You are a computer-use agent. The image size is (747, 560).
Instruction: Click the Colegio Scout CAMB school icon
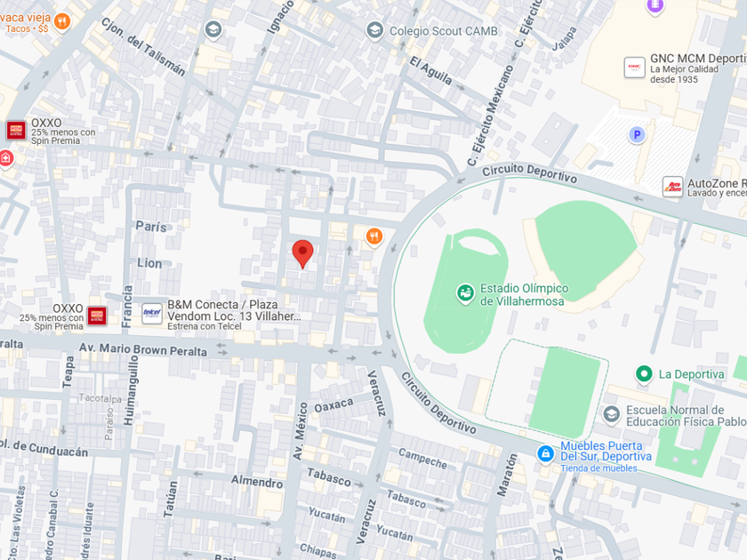point(375,30)
